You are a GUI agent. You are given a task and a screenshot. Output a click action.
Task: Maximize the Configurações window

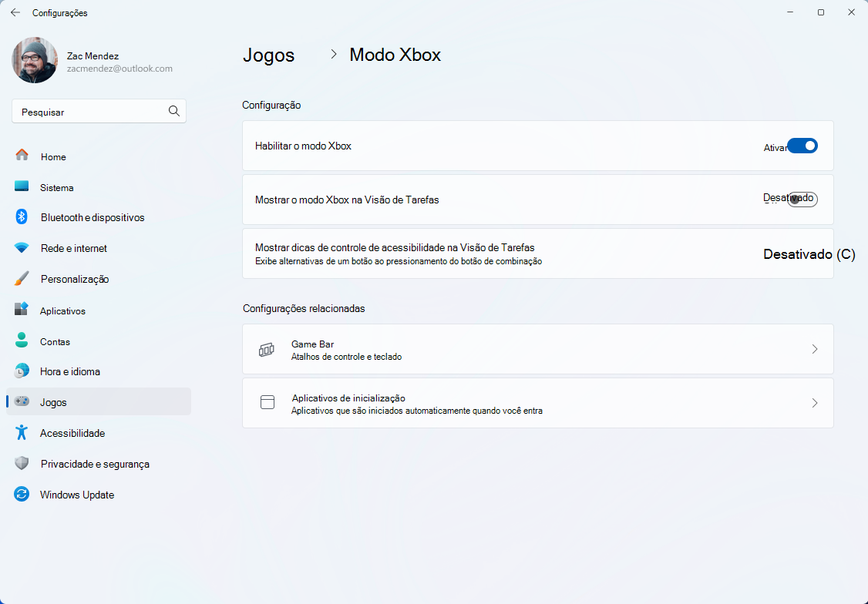[x=821, y=12]
